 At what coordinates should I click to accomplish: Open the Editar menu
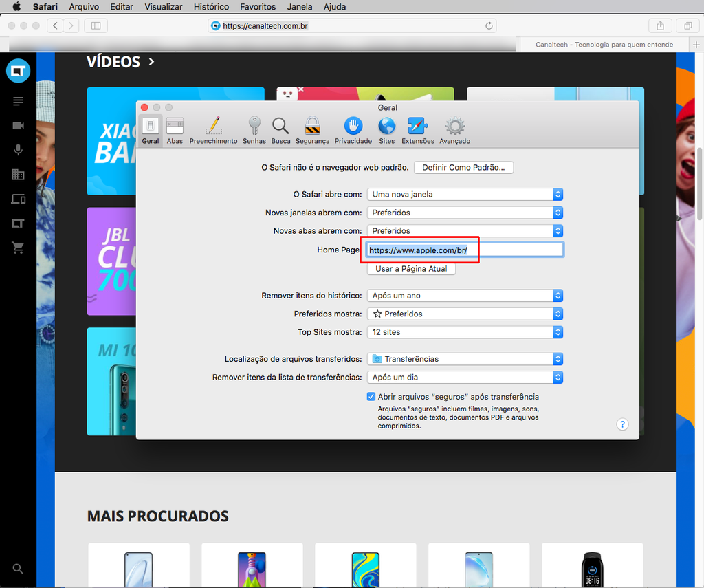coord(122,6)
